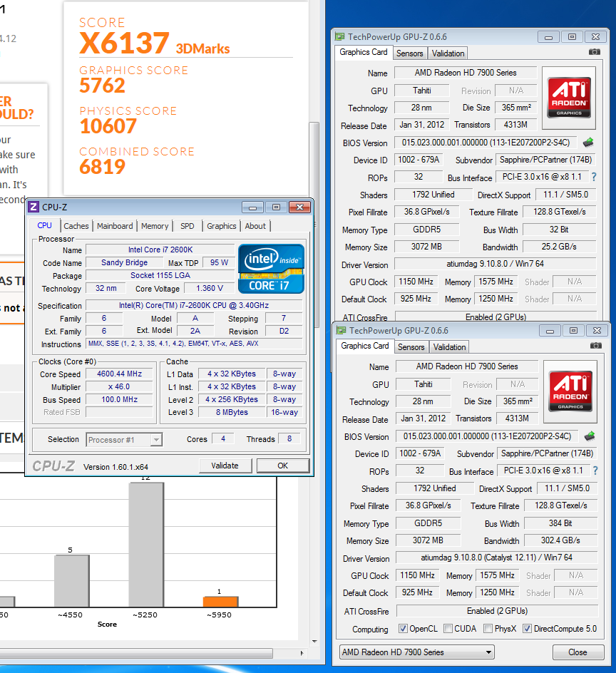Click the X6137 3DMarks score text

pos(155,43)
